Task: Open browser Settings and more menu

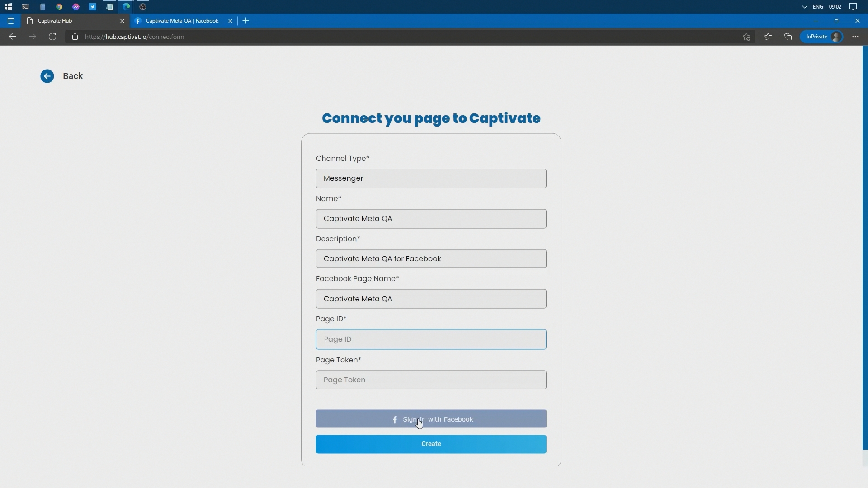Action: point(855,37)
